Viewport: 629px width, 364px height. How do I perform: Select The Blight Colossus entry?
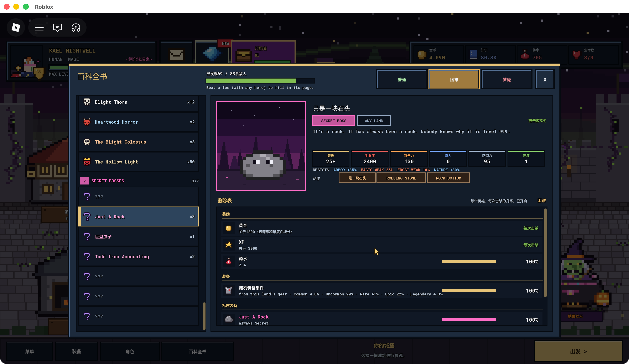pyautogui.click(x=139, y=142)
